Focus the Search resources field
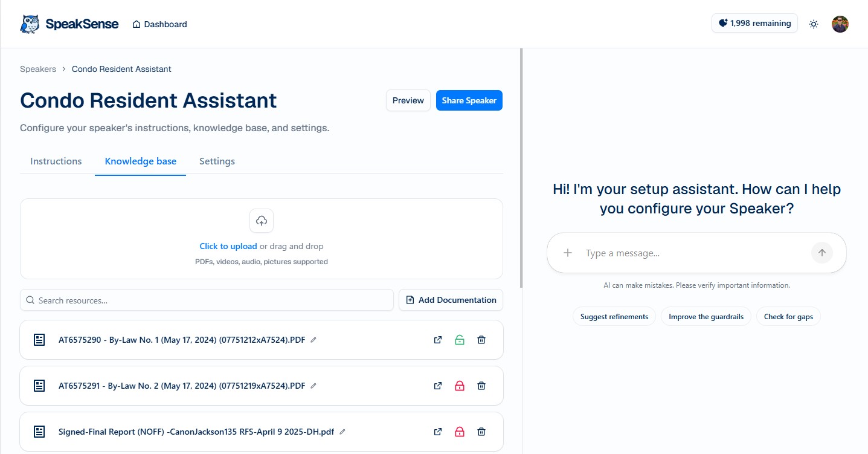This screenshot has width=868, height=454. pos(207,300)
